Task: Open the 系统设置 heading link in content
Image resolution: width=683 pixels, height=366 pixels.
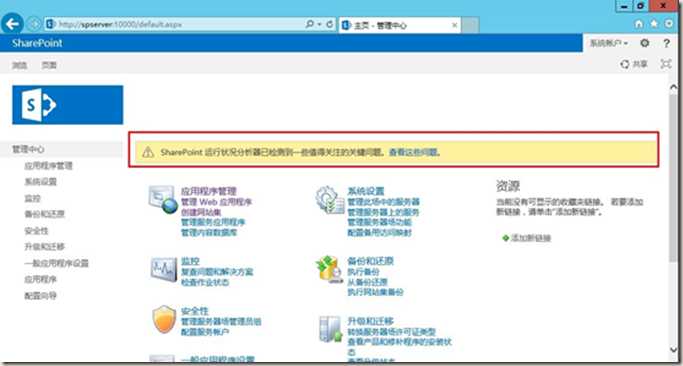Action: click(366, 191)
